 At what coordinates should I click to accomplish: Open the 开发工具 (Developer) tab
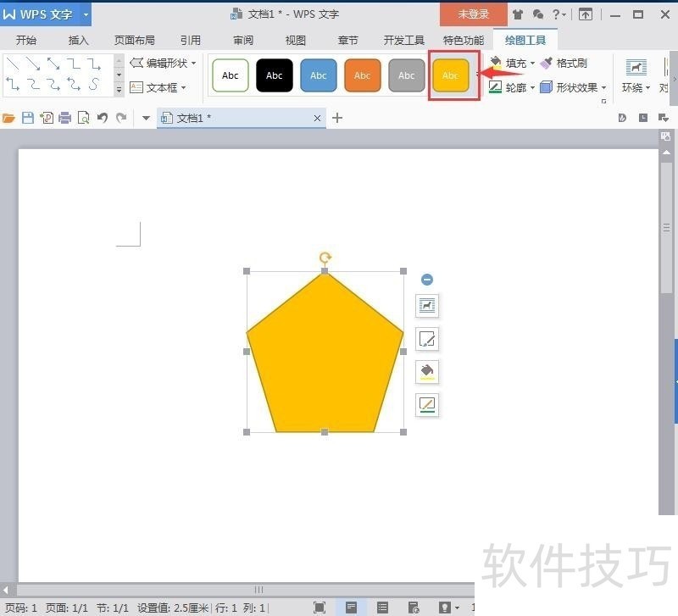(404, 40)
